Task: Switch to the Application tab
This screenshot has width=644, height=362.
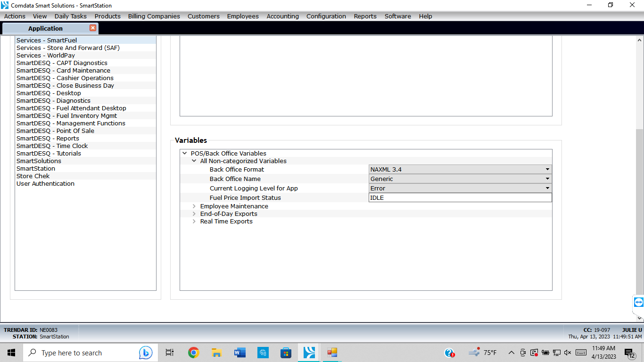Action: (x=45, y=28)
